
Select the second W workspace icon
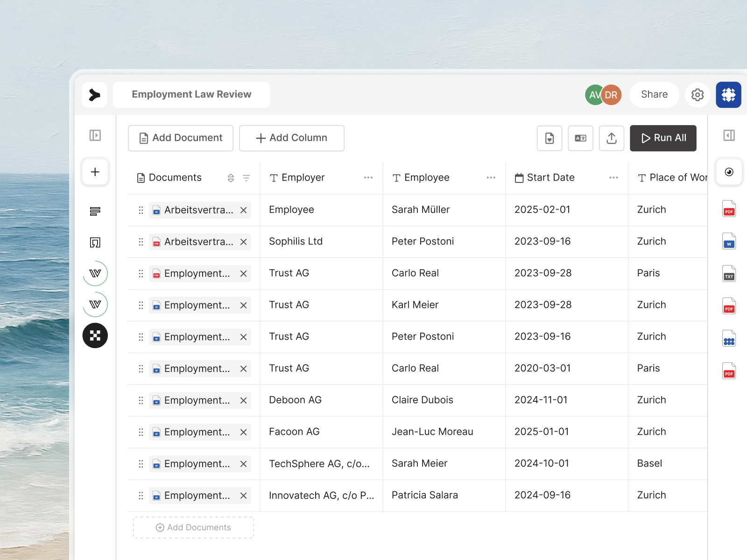point(95,304)
